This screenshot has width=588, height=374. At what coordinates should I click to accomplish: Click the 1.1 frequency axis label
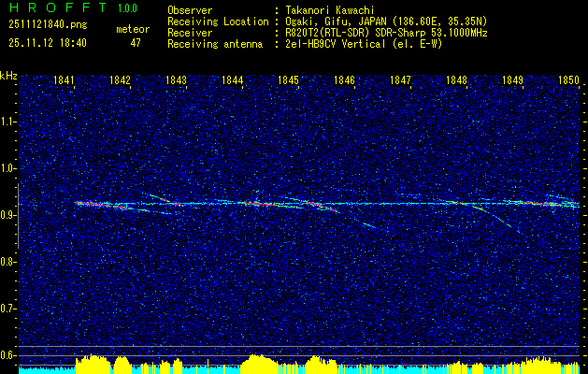7,122
